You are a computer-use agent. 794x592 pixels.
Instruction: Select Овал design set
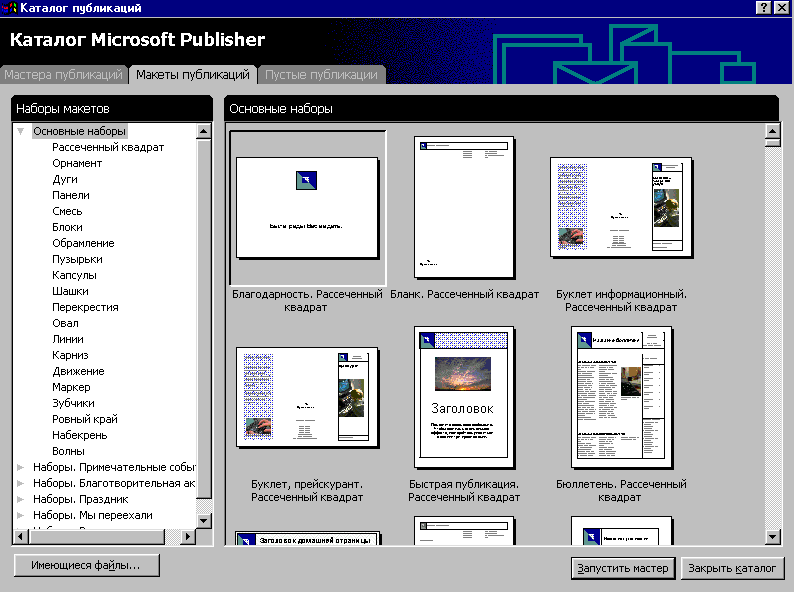pyautogui.click(x=65, y=323)
